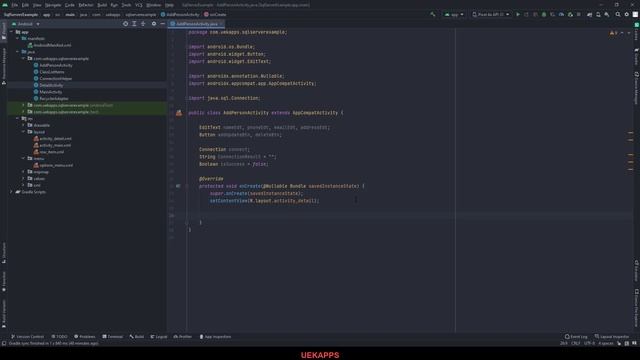Collapse the app module node

[11, 32]
